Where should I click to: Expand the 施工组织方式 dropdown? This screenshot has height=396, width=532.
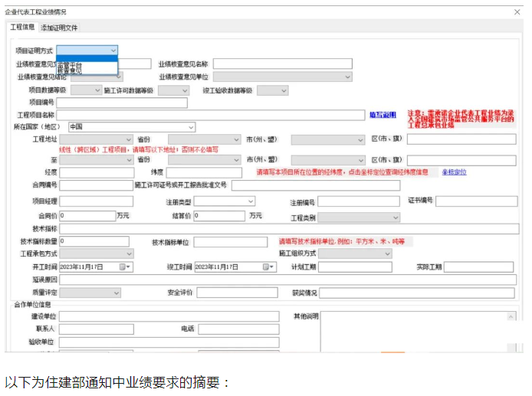(x=387, y=254)
